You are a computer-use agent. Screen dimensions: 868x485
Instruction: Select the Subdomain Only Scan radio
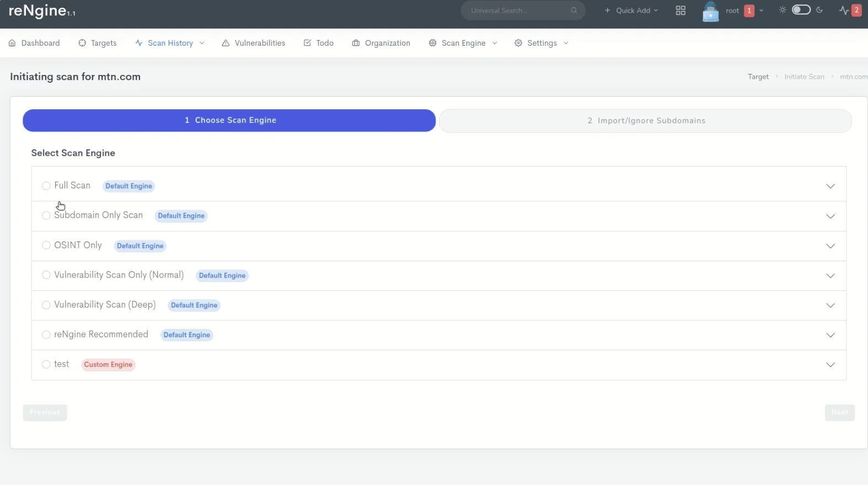pos(46,215)
